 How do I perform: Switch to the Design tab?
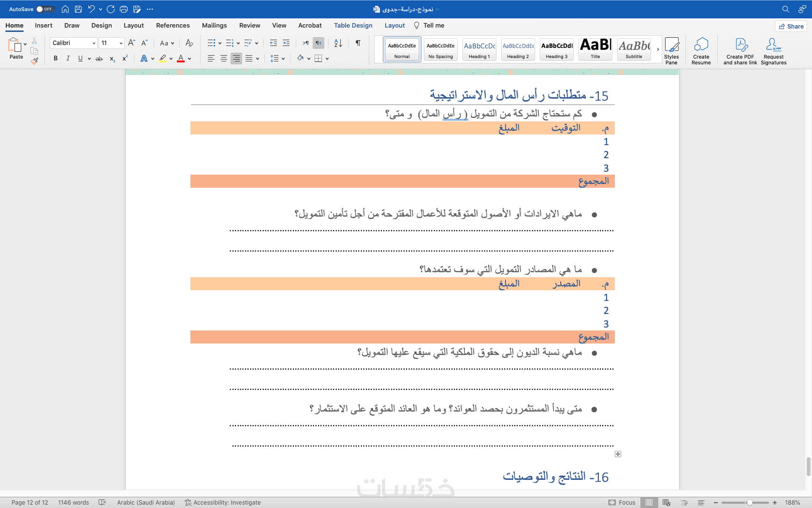pyautogui.click(x=101, y=26)
